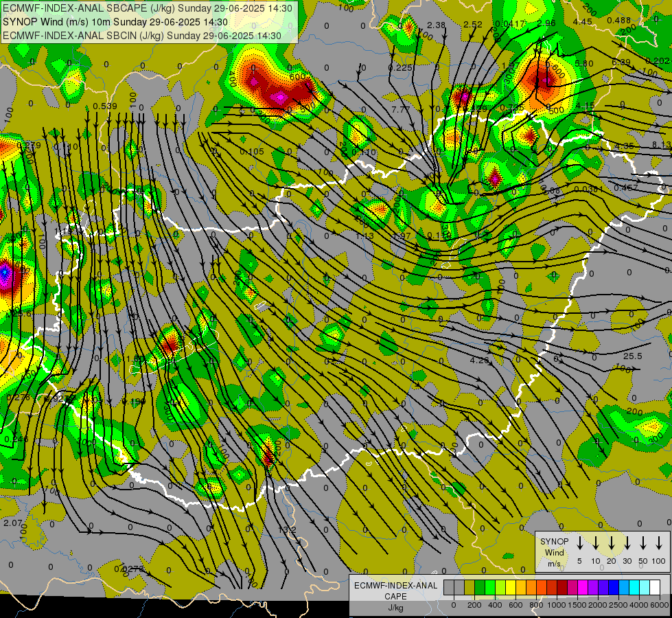This screenshot has height=618, width=672.
Task: Select the 20 m/s wind arrow symbol
Action: click(x=612, y=543)
